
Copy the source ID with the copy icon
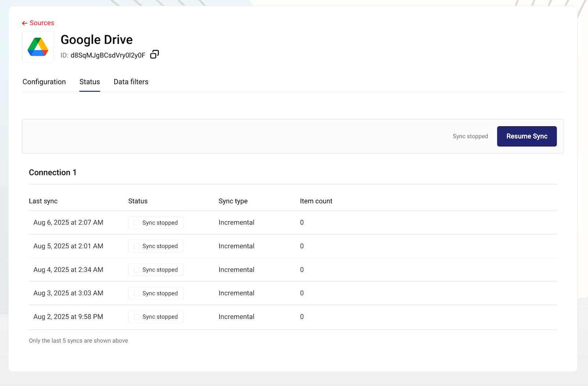[x=154, y=54]
